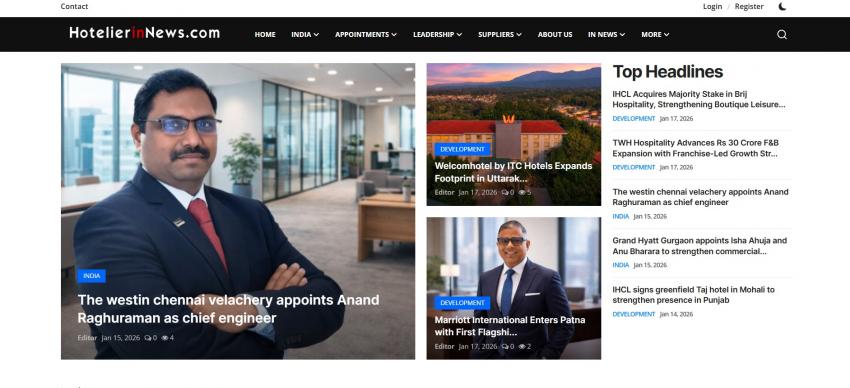The image size is (850, 388).
Task: Click the HotelierinNews.com logo
Action: click(144, 33)
